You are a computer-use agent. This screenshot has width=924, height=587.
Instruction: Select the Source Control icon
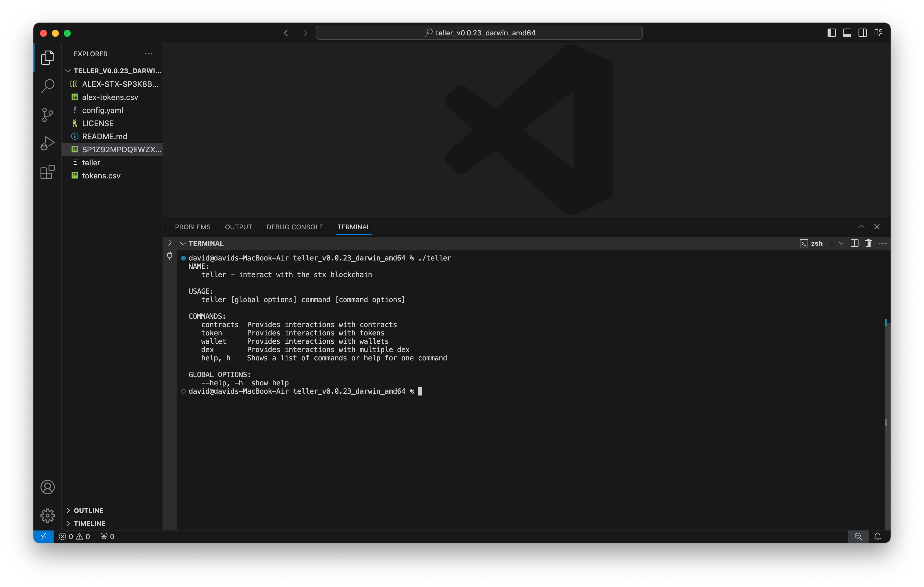(x=47, y=115)
